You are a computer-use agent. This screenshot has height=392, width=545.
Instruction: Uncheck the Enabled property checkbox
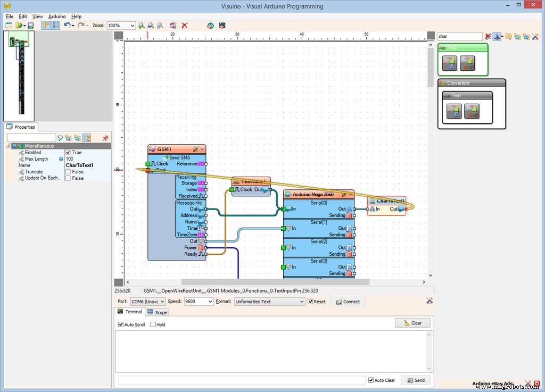(x=68, y=153)
